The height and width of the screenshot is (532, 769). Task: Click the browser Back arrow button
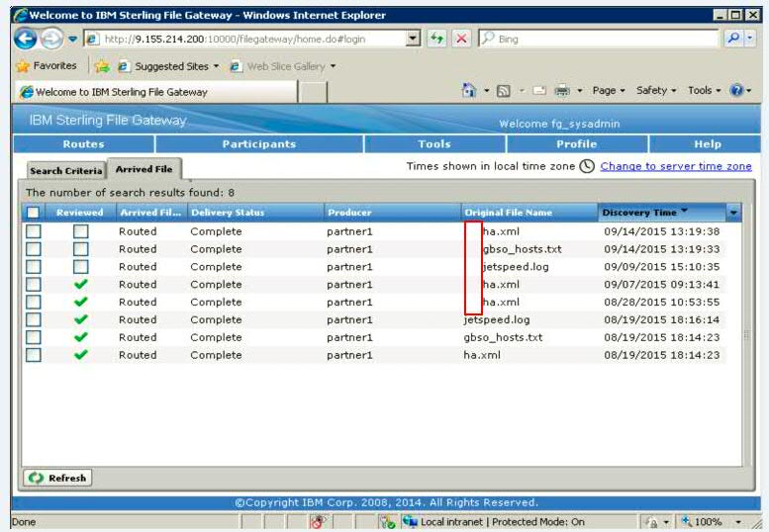click(25, 39)
